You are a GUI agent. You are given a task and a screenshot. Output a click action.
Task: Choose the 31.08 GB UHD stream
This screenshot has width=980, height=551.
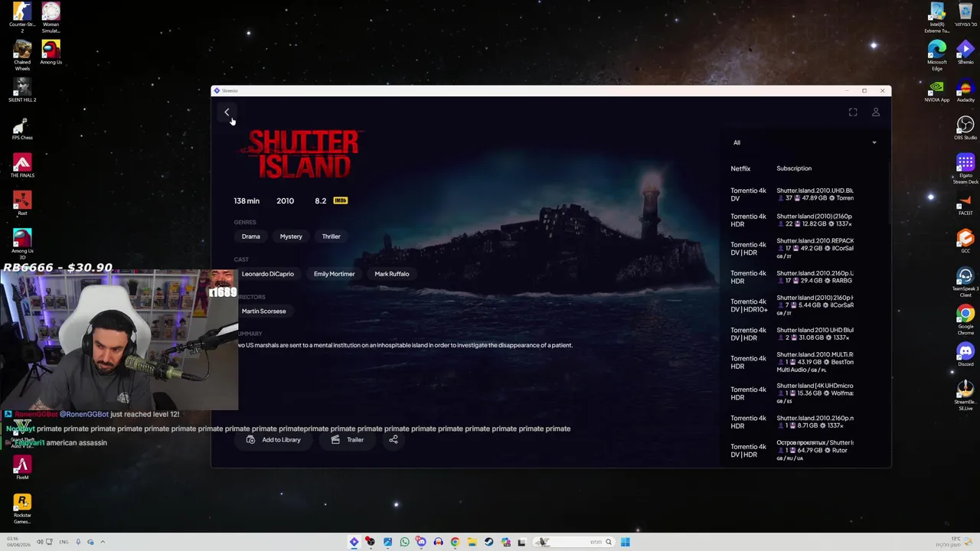point(804,334)
